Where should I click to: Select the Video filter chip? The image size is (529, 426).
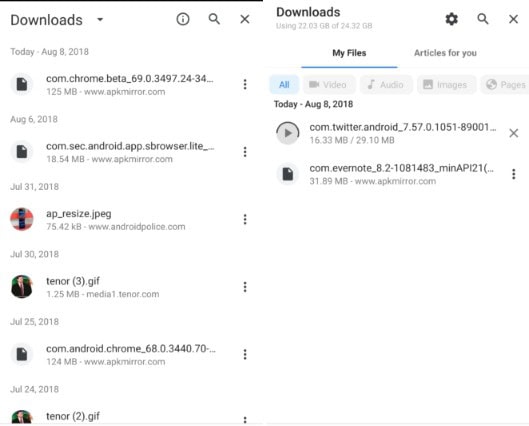329,85
